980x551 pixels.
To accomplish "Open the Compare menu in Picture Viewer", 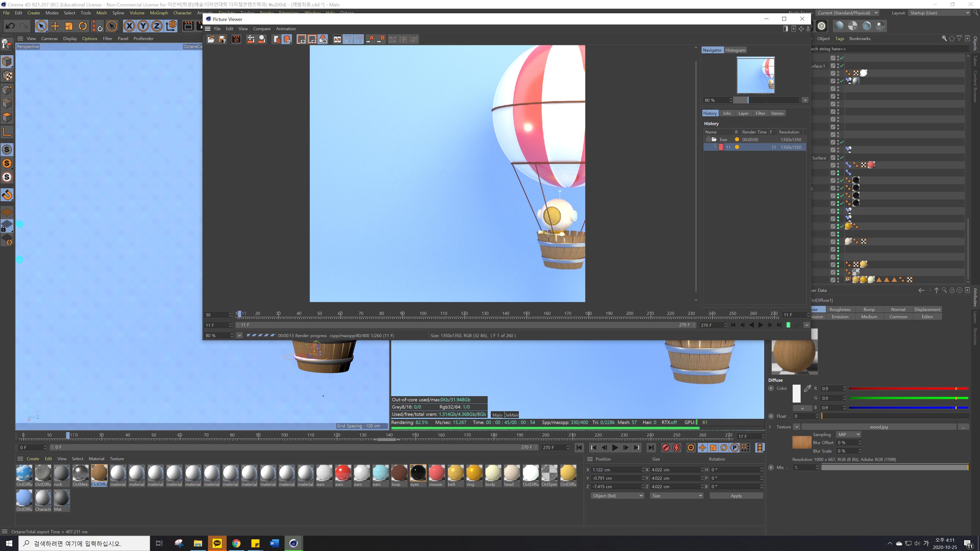I will point(262,29).
